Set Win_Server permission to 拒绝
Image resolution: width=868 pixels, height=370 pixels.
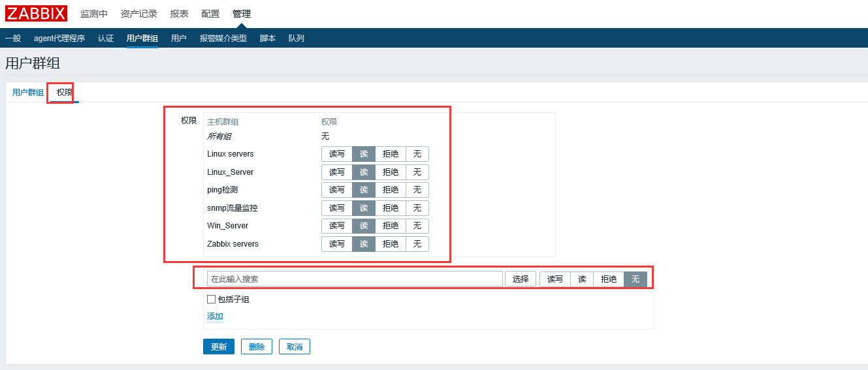coord(391,226)
